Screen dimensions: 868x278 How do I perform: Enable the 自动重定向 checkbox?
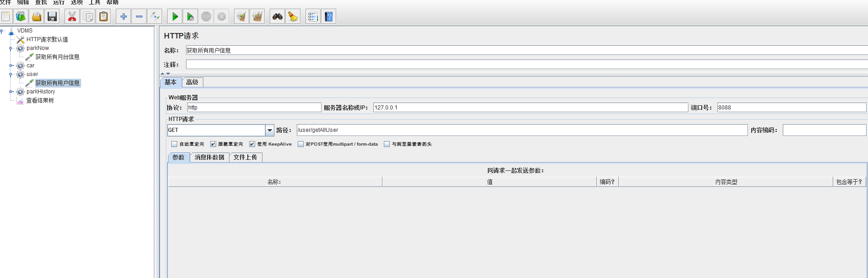click(x=174, y=144)
